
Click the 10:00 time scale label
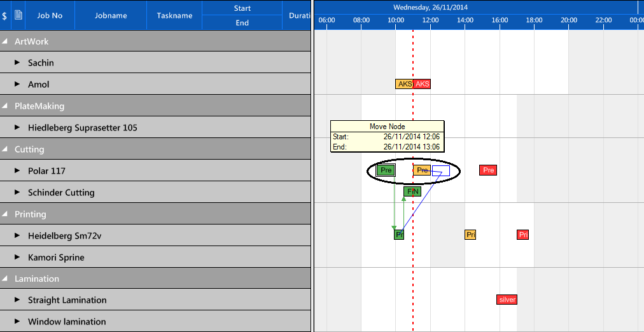coord(396,20)
